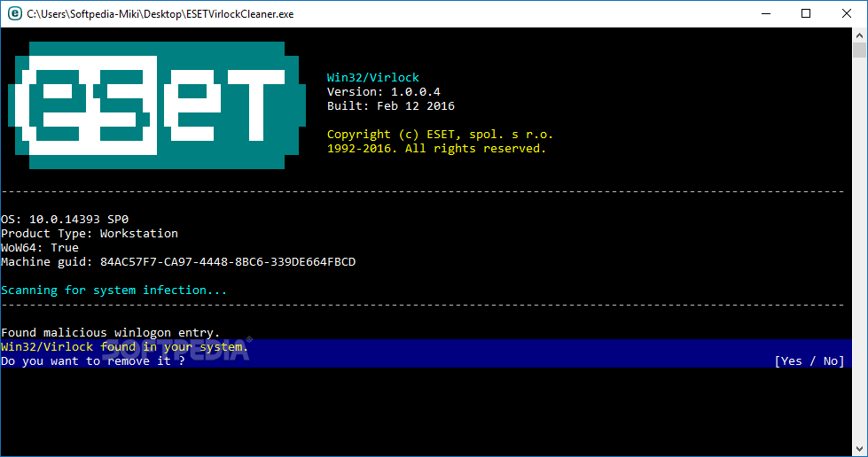Click the vertical scrollbar thumb
868x457 pixels.
(859, 50)
